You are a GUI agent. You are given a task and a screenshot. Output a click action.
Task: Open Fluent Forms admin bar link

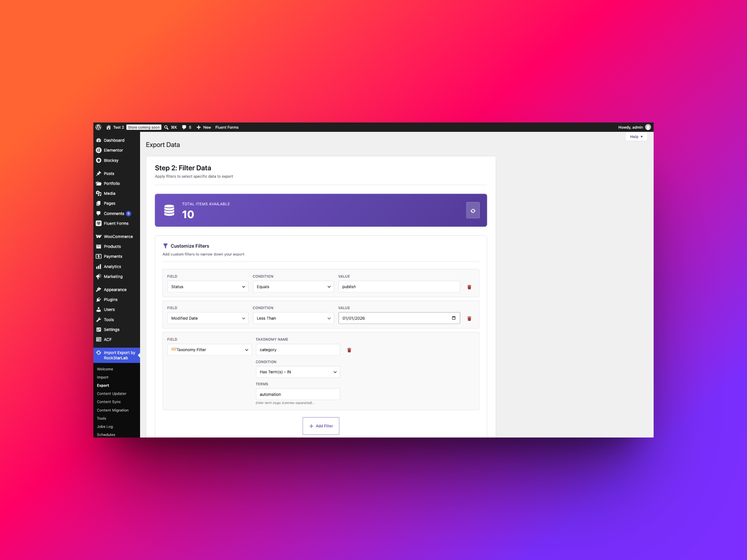coord(227,127)
